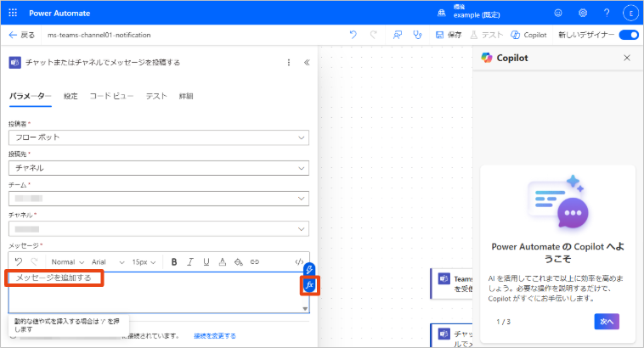Screen dimensions: 644x348
Task: Toggle bold formatting
Action: [174, 261]
